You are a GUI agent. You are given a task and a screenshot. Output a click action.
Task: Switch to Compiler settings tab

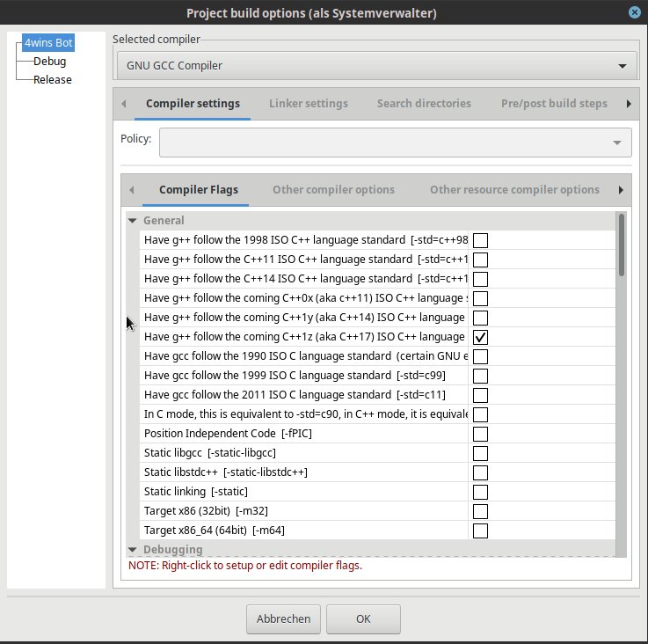[193, 104]
